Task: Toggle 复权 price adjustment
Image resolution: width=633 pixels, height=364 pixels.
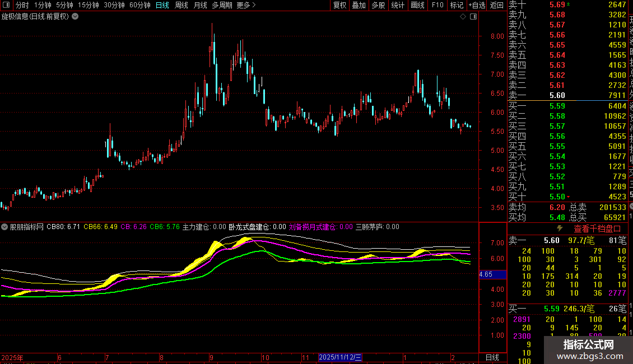Action: click(339, 5)
